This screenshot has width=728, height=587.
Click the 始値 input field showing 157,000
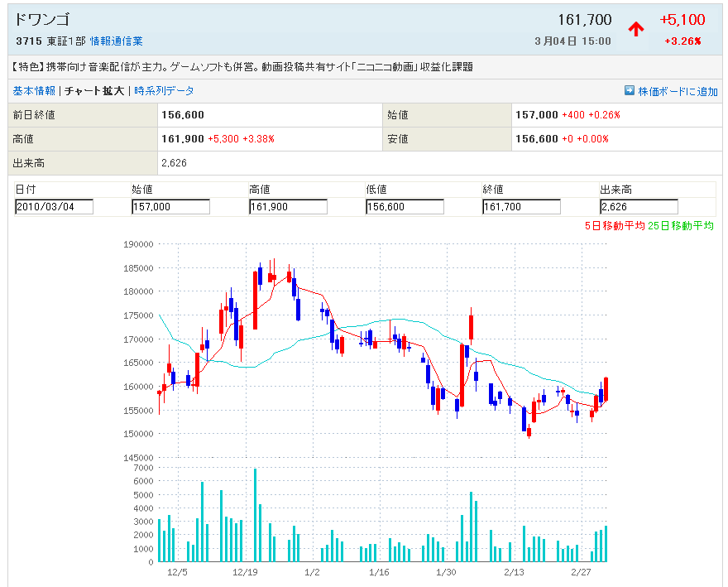171,207
